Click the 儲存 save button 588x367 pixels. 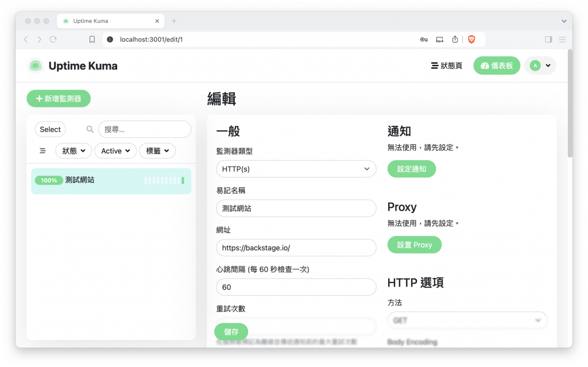tap(231, 332)
